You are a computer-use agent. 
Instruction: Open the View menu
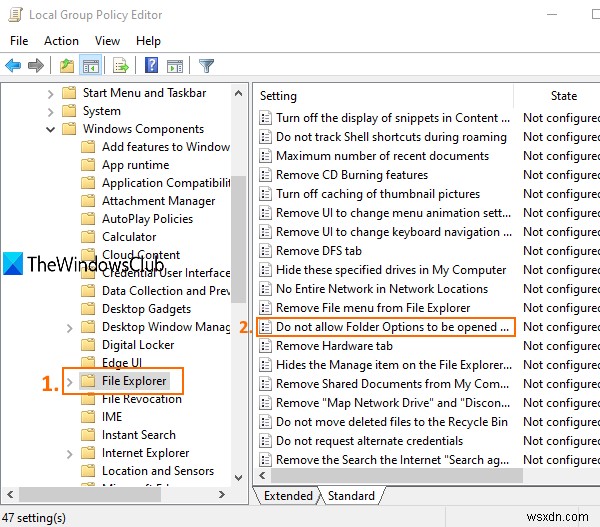click(x=108, y=41)
